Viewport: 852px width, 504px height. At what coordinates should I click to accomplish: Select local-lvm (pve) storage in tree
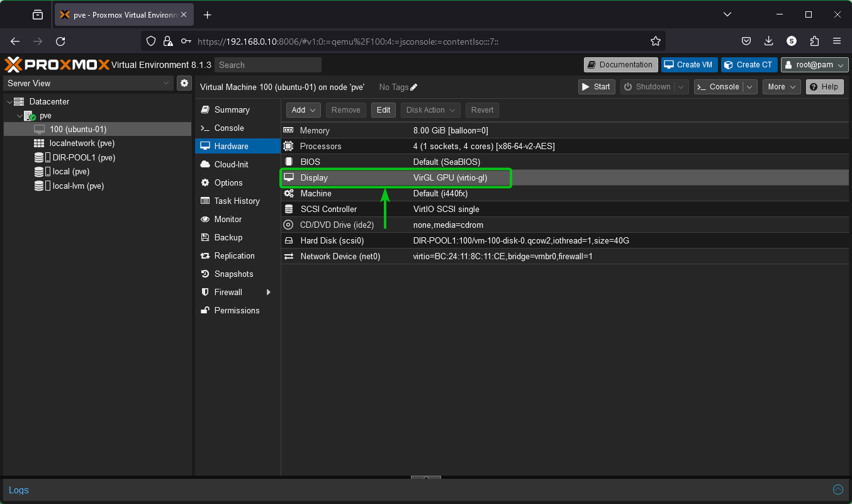98,186
